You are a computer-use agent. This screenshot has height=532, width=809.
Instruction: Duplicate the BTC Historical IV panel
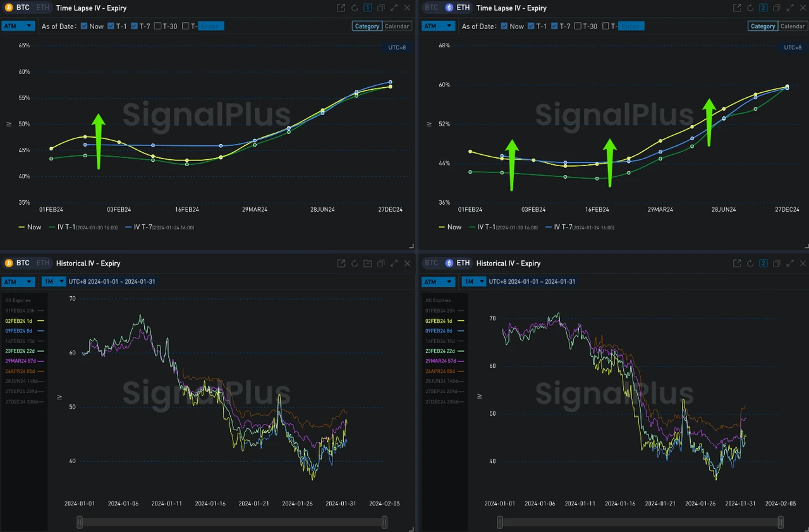[380, 263]
